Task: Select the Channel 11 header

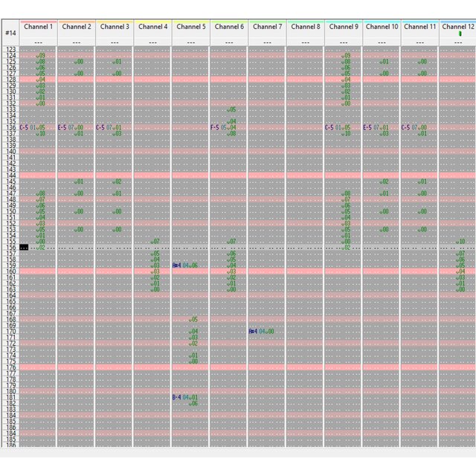Action: point(419,27)
